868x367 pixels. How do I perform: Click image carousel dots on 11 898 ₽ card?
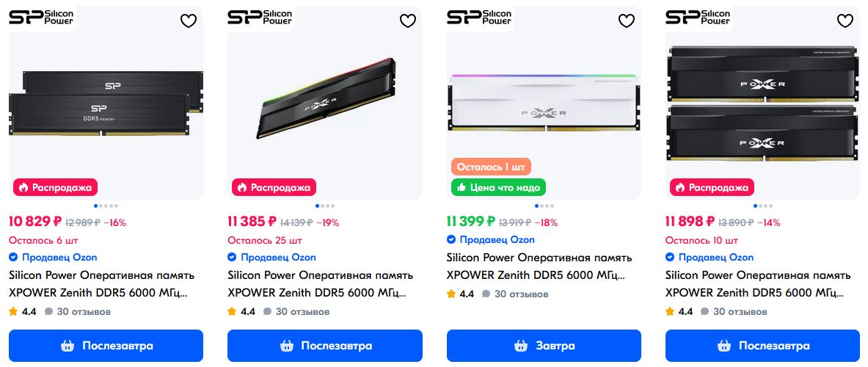[762, 206]
